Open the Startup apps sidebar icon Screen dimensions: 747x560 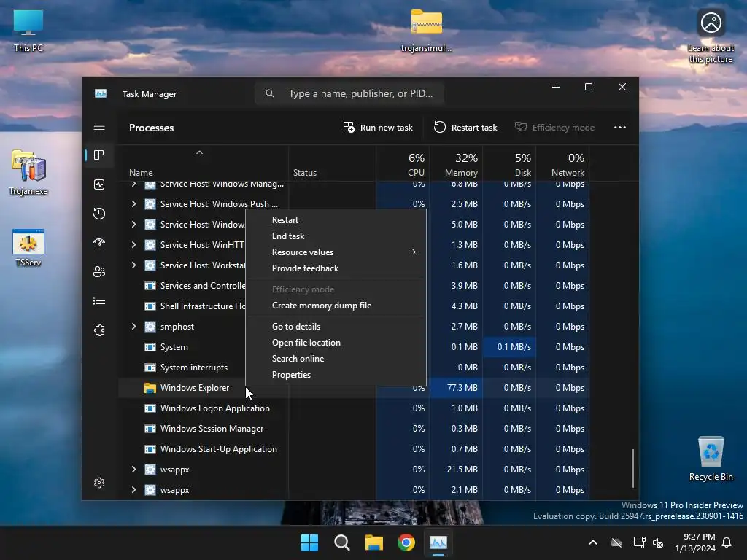coord(99,242)
